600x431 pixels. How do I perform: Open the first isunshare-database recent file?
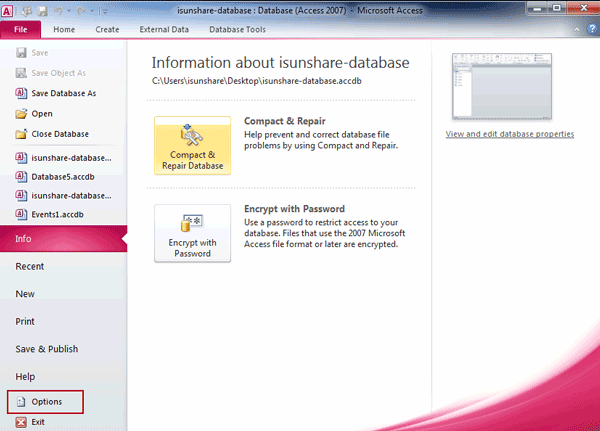point(64,158)
